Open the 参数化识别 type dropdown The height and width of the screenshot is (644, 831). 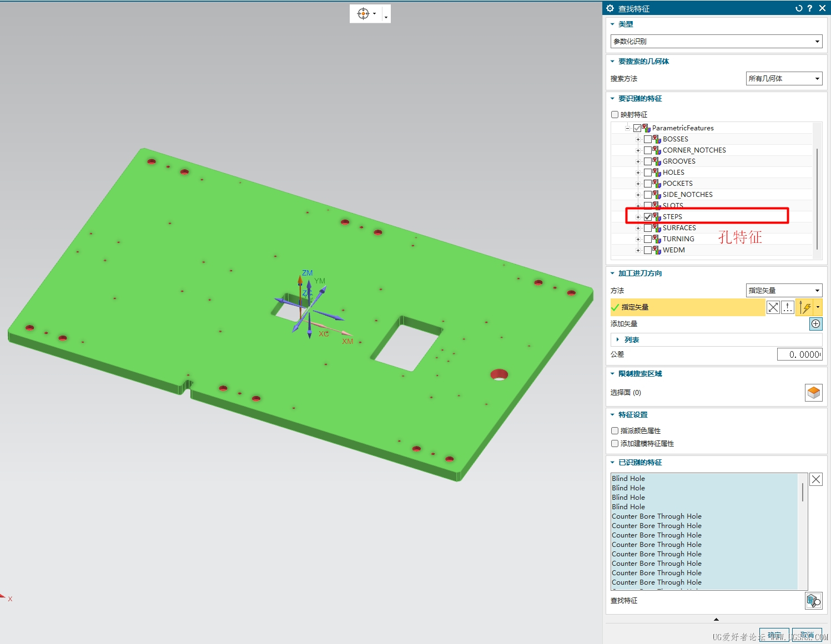coord(717,42)
